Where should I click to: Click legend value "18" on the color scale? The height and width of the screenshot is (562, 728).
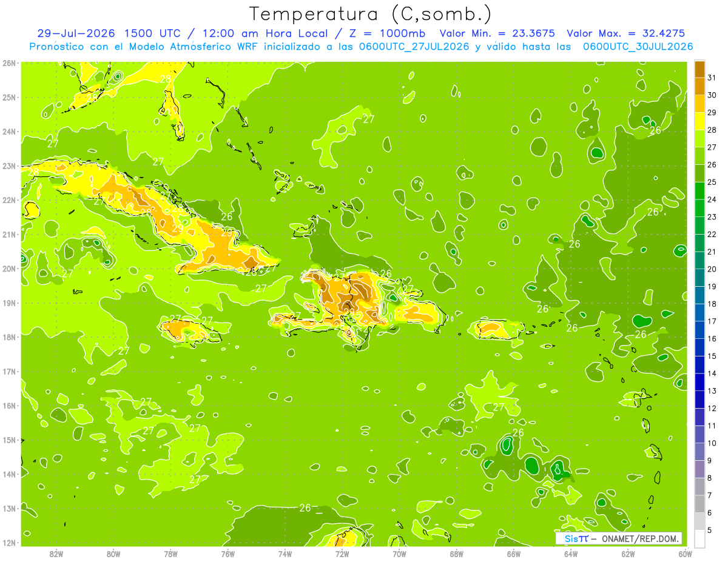tap(712, 304)
